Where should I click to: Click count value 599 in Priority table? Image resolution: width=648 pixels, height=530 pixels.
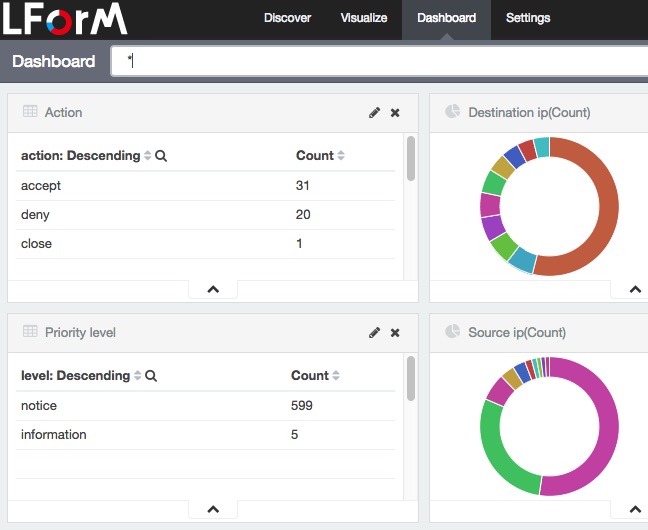302,405
